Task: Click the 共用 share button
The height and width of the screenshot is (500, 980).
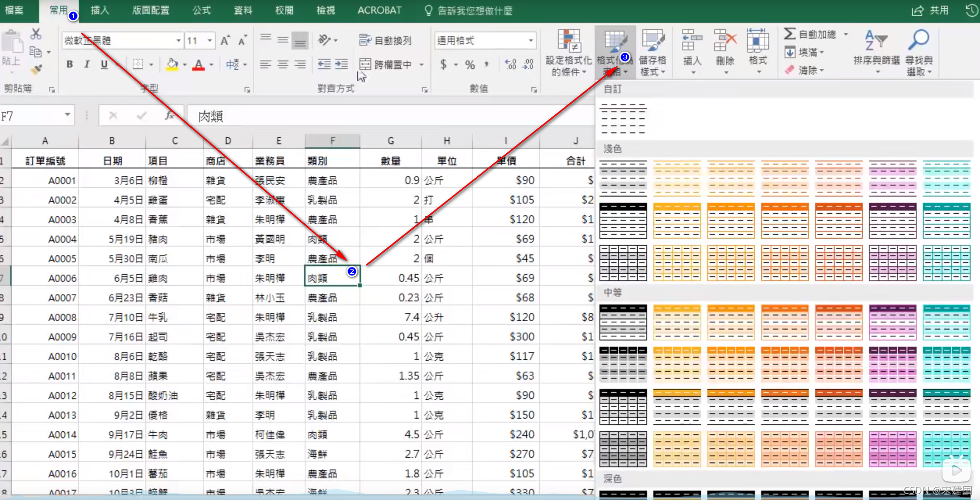Action: point(930,10)
